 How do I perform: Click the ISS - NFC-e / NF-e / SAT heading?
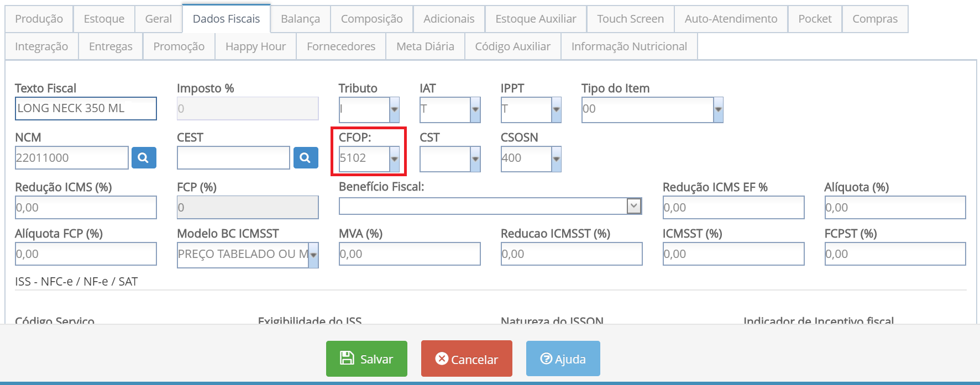76,282
